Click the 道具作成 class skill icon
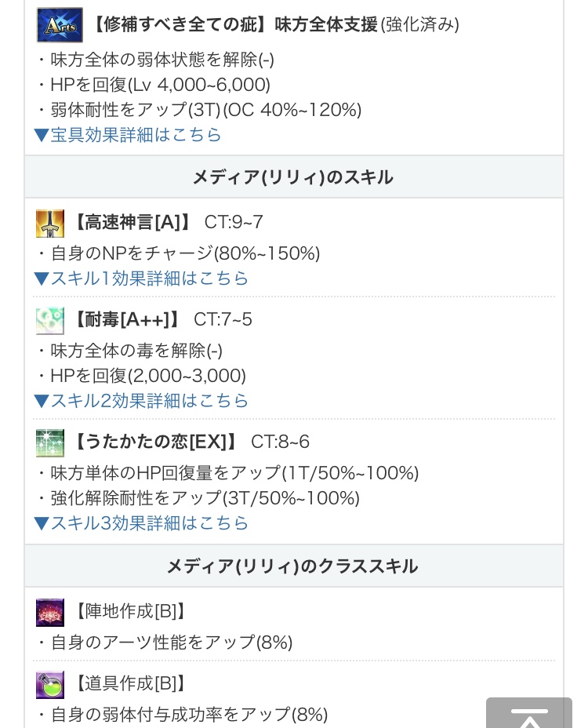Viewport: 588px width, 728px height. [x=50, y=685]
